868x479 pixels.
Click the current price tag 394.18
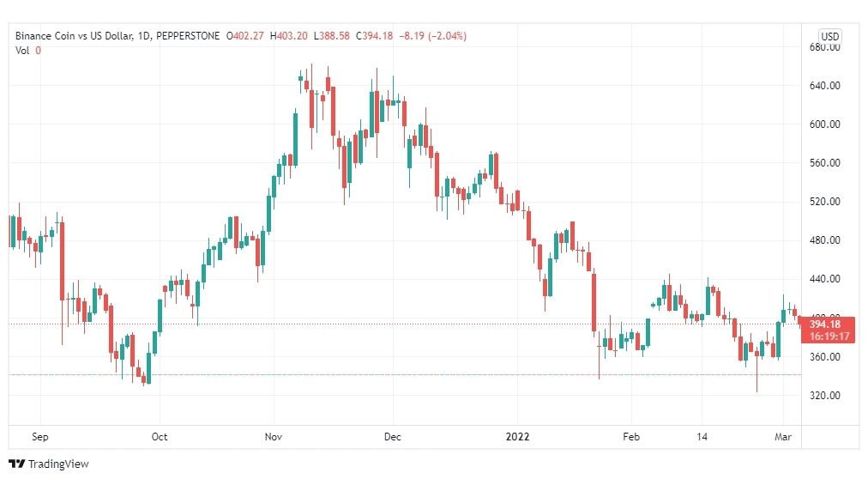coord(824,324)
